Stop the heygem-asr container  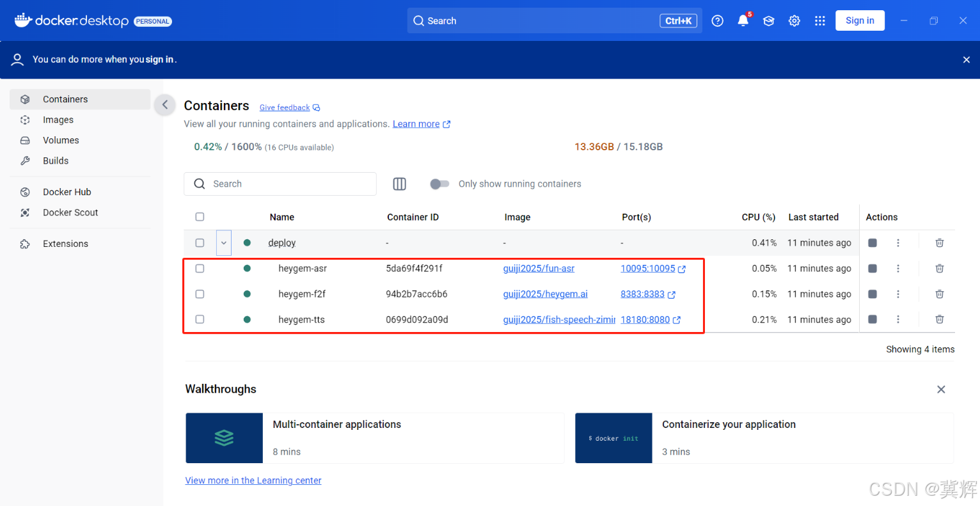pos(873,269)
